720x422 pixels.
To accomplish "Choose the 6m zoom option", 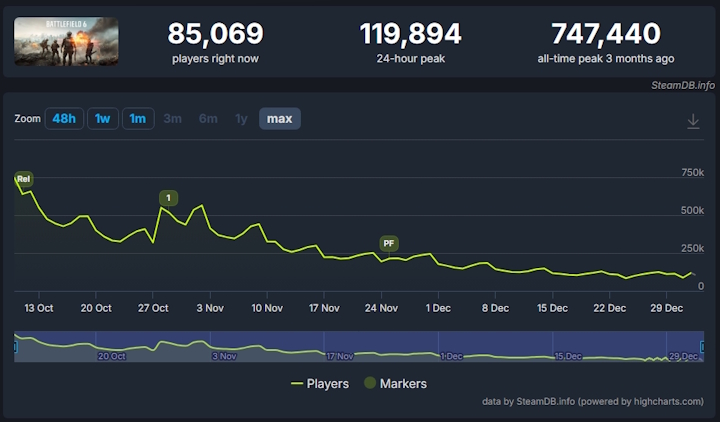I will click(208, 118).
